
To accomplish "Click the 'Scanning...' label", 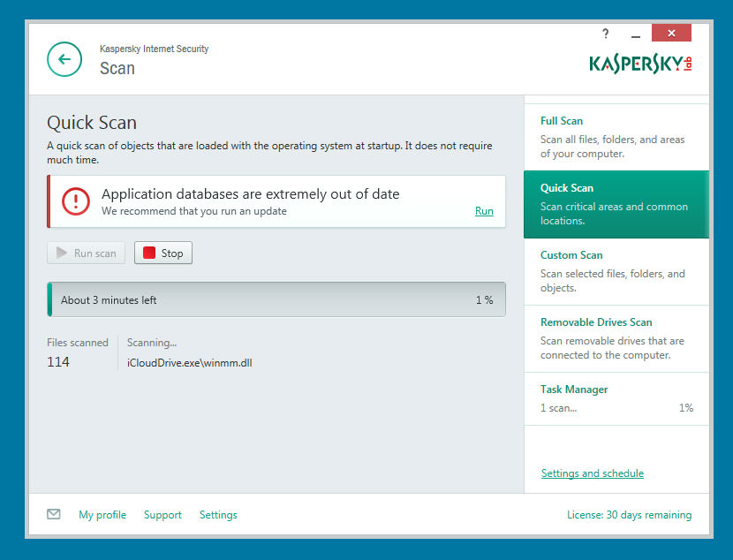I will (x=152, y=343).
